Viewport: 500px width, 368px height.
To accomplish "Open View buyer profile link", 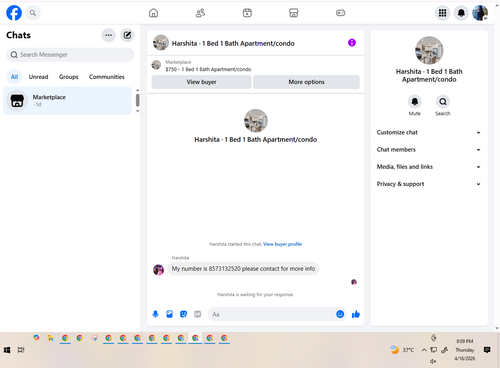I will pyautogui.click(x=282, y=244).
